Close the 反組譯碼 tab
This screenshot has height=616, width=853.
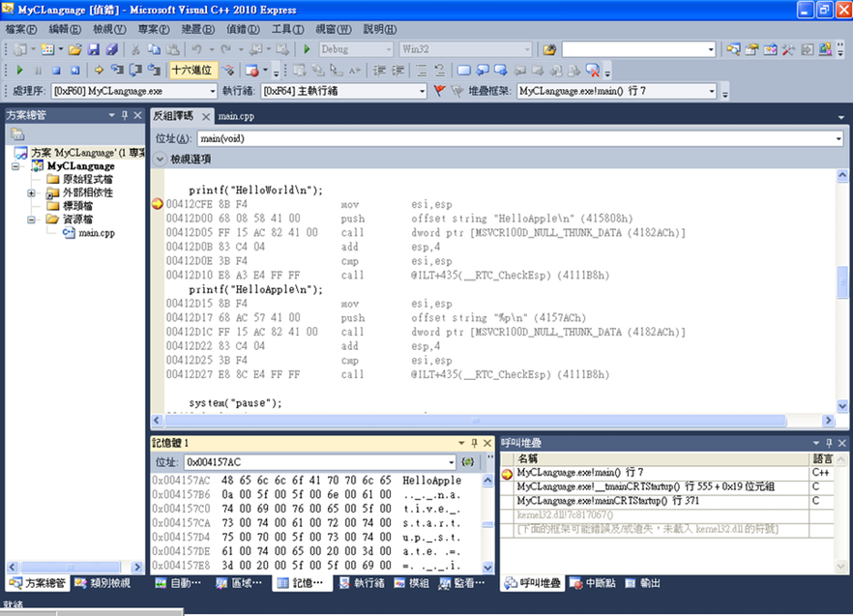pos(206,116)
